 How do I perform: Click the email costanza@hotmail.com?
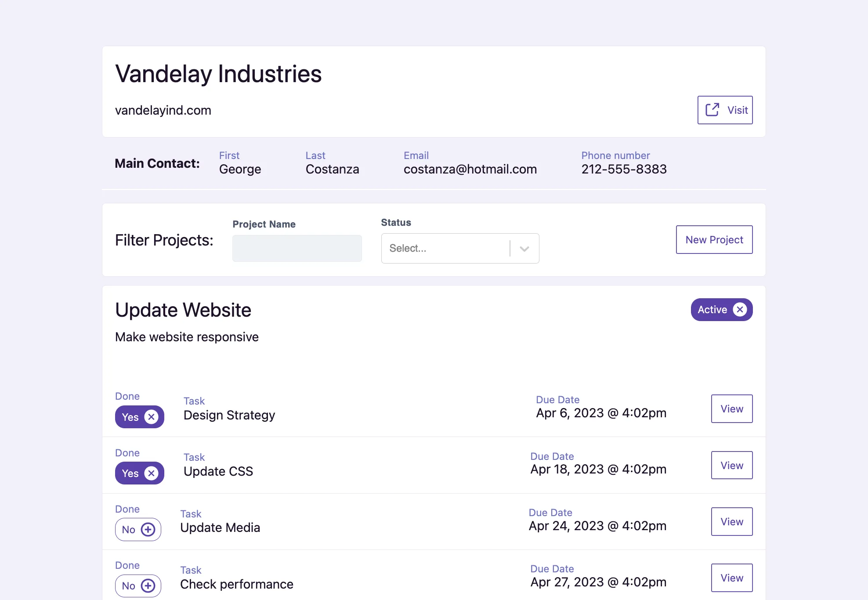point(470,169)
